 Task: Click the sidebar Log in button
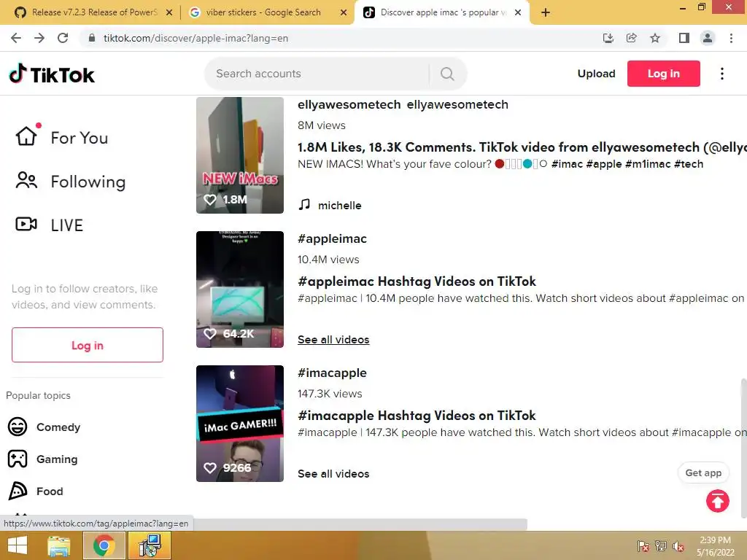point(88,345)
